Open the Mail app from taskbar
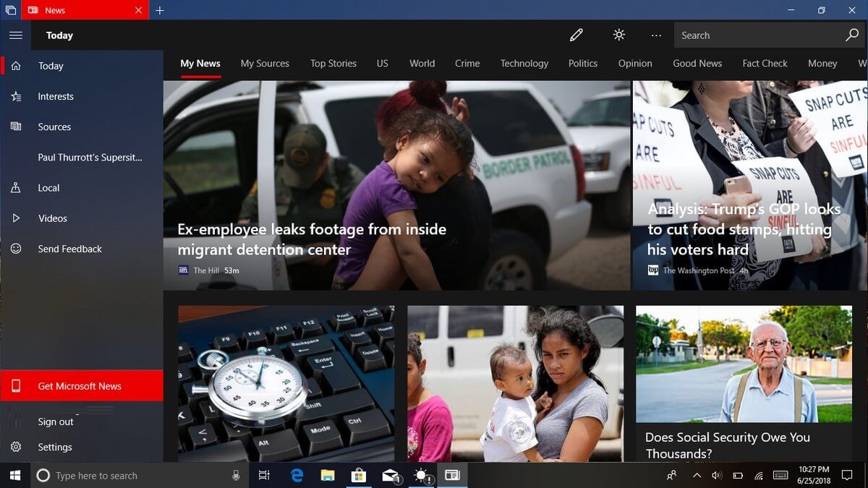This screenshot has width=868, height=488. [x=391, y=476]
